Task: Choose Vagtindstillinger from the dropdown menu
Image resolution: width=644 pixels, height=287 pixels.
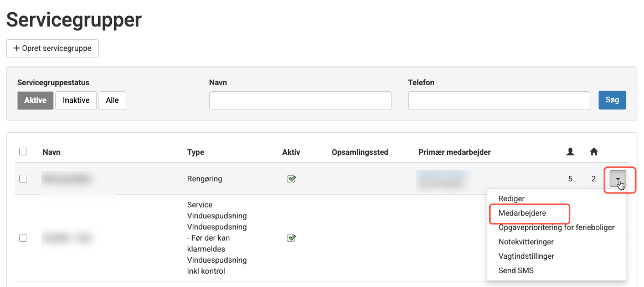Action: tap(526, 256)
